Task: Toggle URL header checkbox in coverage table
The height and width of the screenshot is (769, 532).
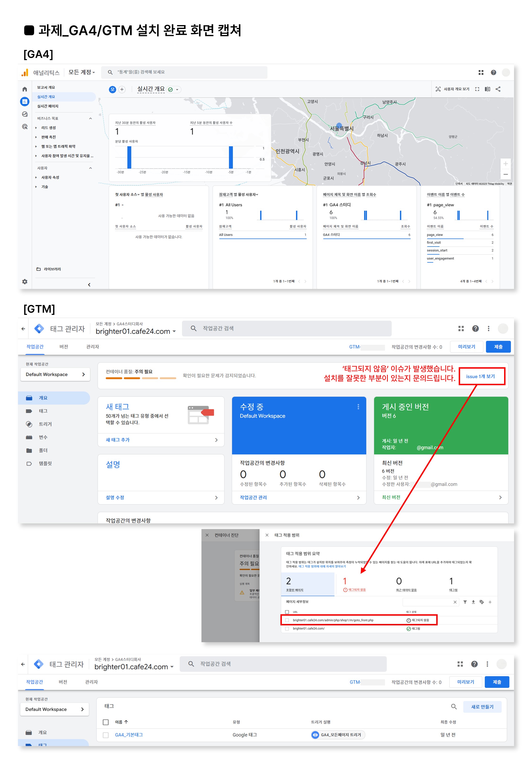Action: tap(287, 612)
